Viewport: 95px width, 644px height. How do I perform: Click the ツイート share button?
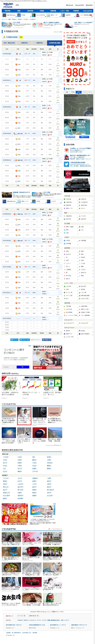click(15, 340)
